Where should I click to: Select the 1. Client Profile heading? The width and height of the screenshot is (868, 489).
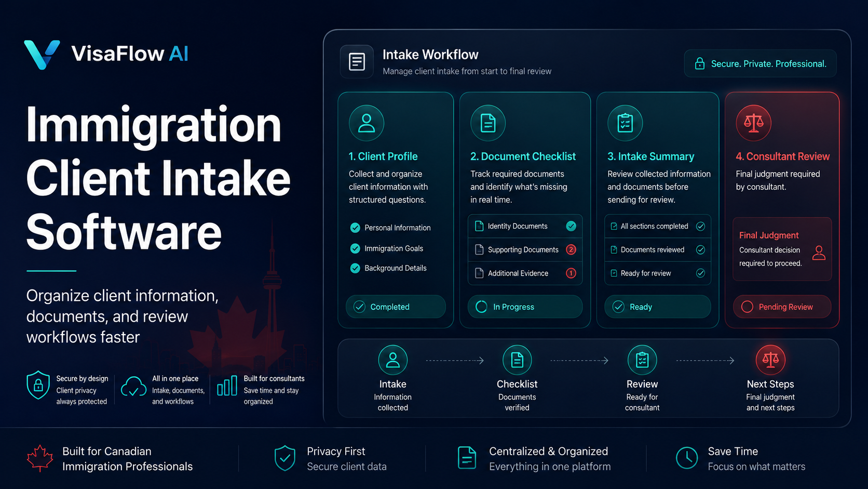point(383,156)
